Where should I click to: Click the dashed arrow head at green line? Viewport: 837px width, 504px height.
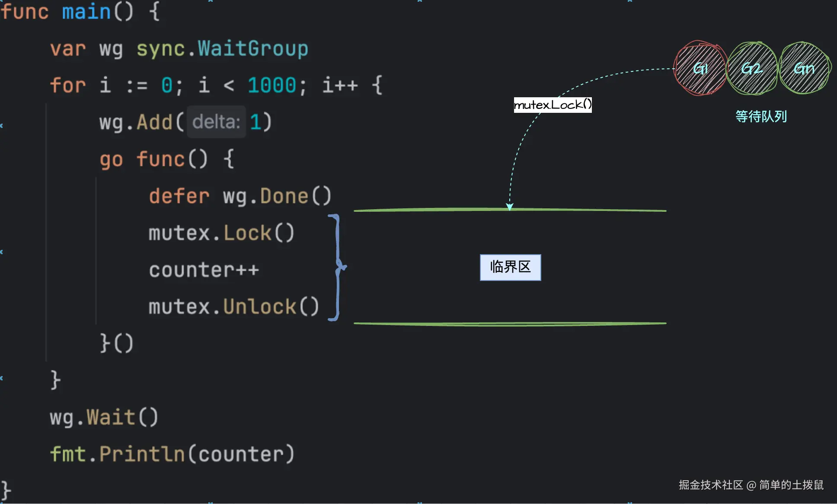(x=510, y=207)
